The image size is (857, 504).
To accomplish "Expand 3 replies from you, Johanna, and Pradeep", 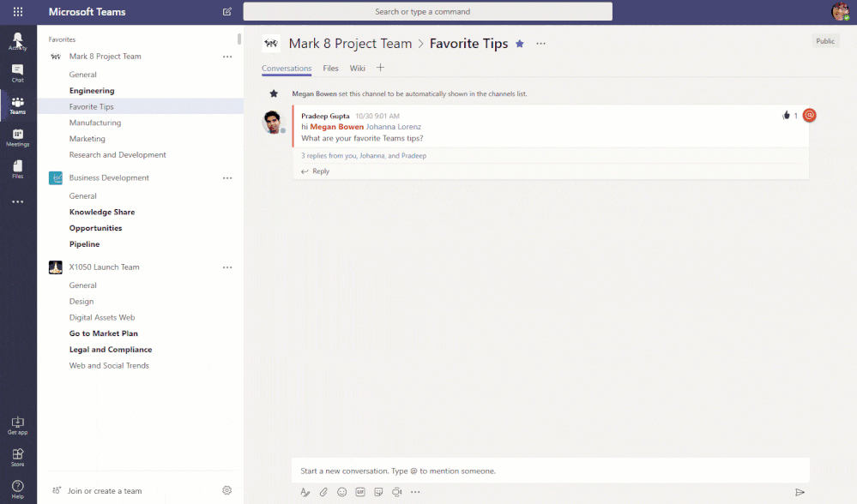I will (x=364, y=156).
